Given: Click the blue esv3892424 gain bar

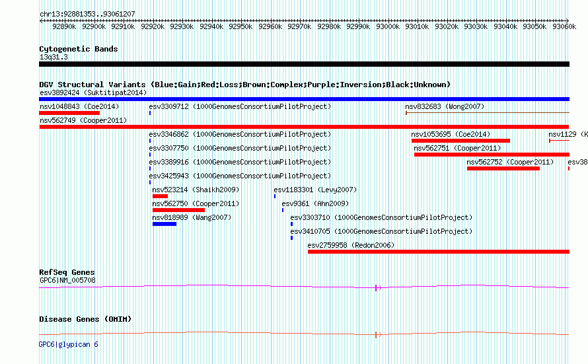Looking at the screenshot, I should [x=304, y=99].
